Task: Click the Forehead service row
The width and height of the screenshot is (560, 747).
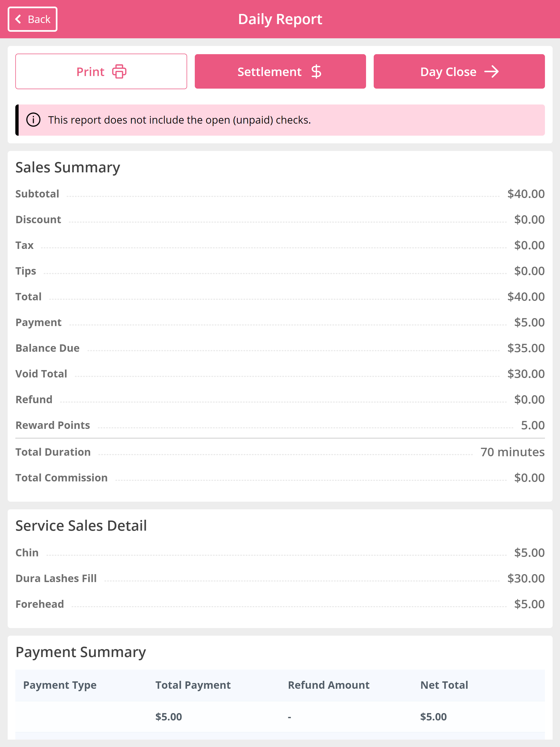Action: 280,604
